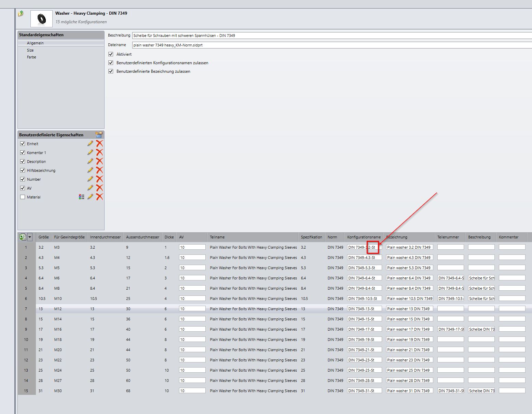Click the washer preview thumbnail
The height and width of the screenshot is (414, 532).
[41, 18]
